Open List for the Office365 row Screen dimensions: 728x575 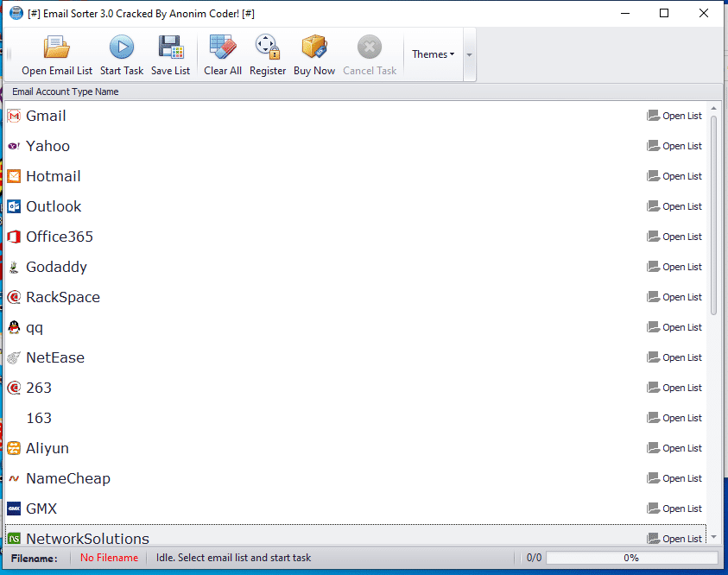click(674, 237)
